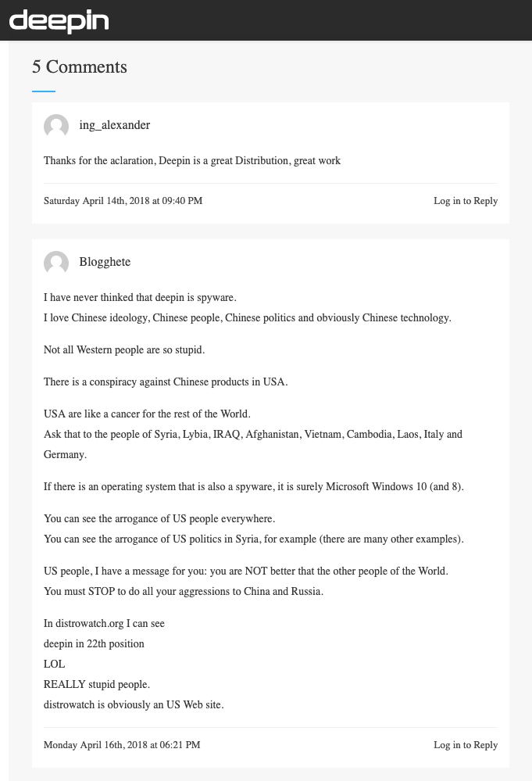The width and height of the screenshot is (532, 781).
Task: Click the deepin logo in the header
Action: click(x=59, y=21)
